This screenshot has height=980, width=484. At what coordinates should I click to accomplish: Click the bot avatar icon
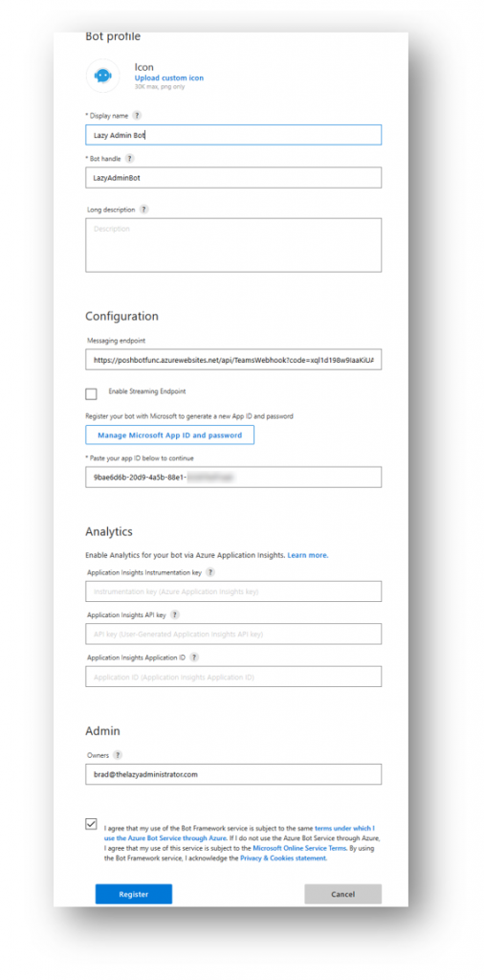tap(102, 76)
